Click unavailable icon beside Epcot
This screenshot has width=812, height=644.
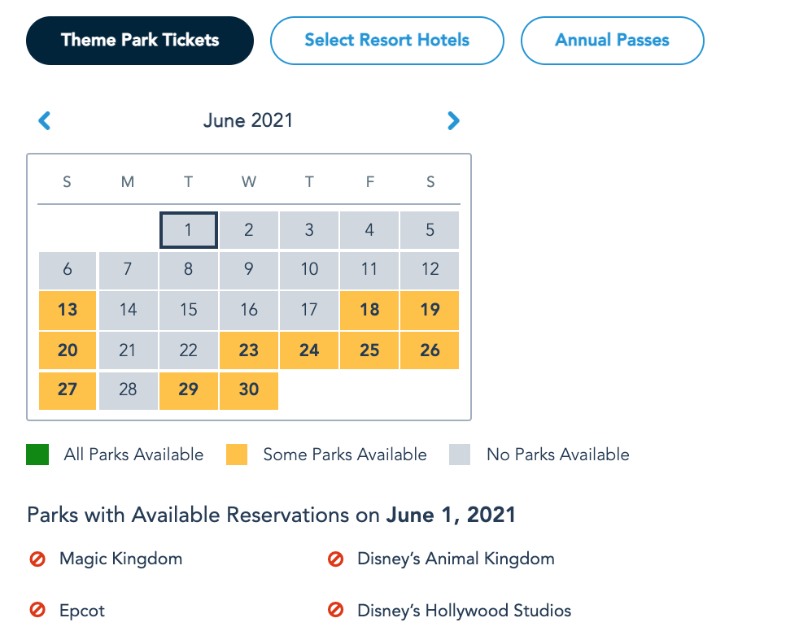[x=37, y=611]
